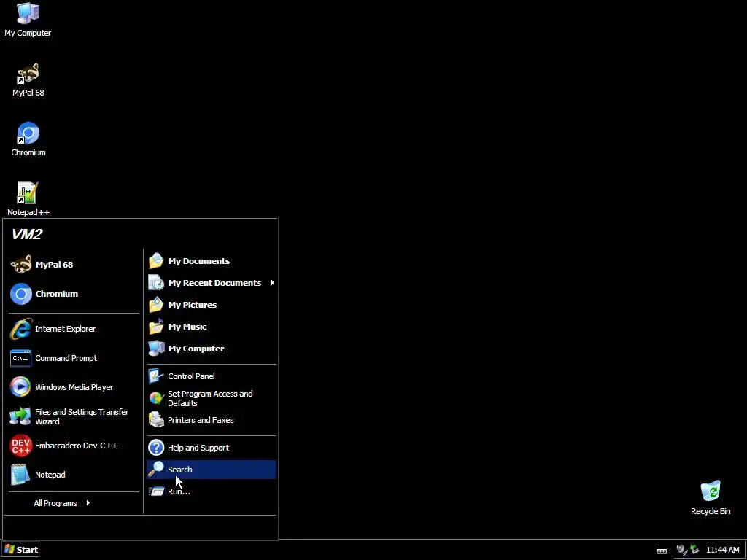Click the My Recent Documents icon
Viewport: 747px width, 560px height.
pos(156,283)
